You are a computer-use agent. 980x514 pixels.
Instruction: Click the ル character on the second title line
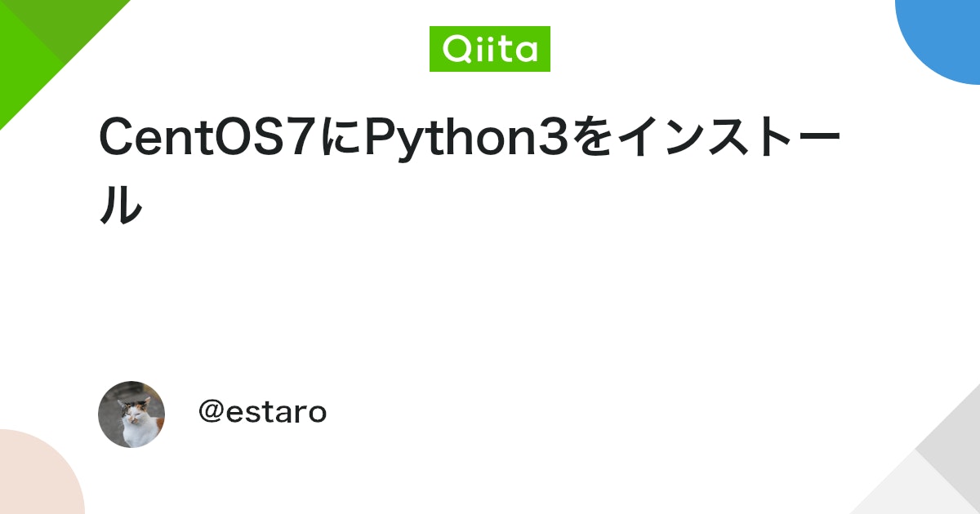120,205
